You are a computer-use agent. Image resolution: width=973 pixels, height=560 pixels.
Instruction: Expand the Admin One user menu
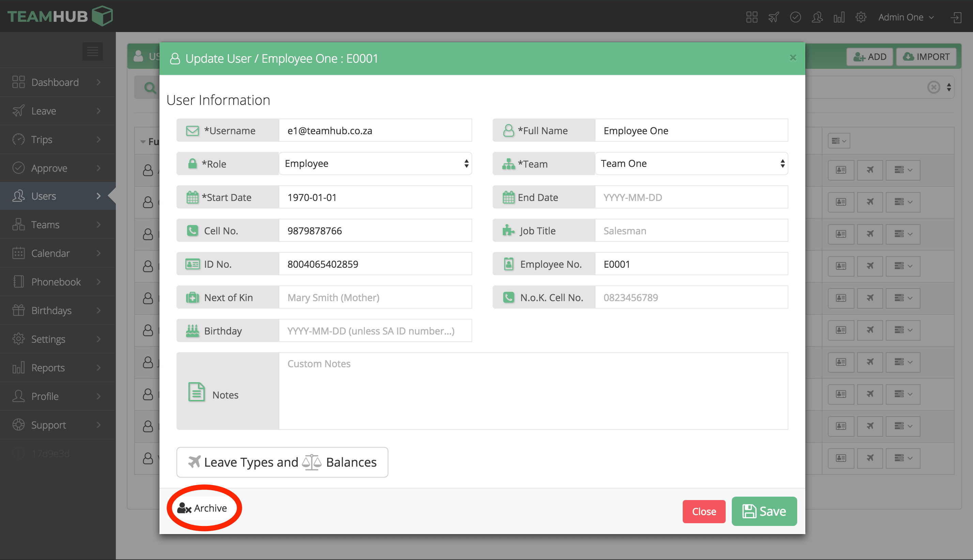click(x=906, y=17)
